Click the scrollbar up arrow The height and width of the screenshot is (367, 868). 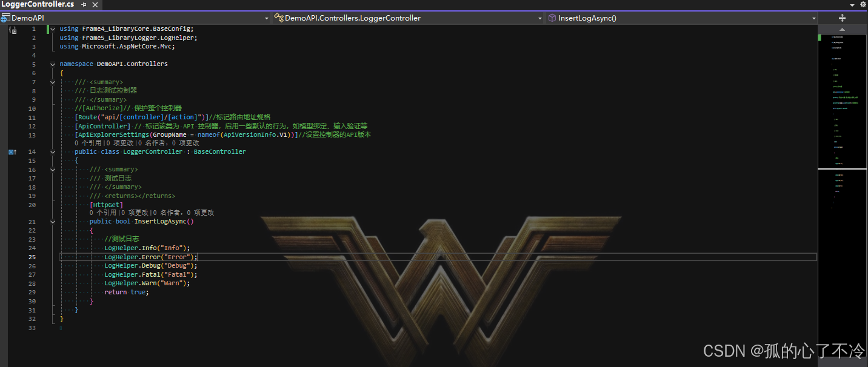coord(842,29)
